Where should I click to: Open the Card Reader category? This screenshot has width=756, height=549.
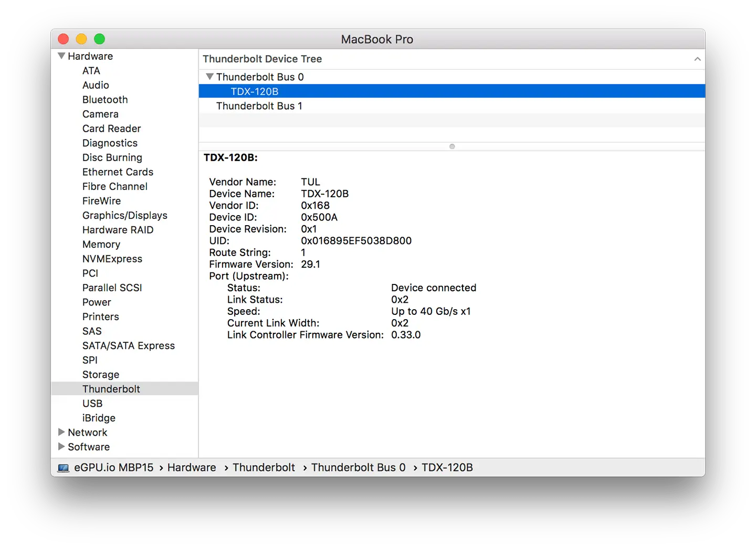[111, 129]
